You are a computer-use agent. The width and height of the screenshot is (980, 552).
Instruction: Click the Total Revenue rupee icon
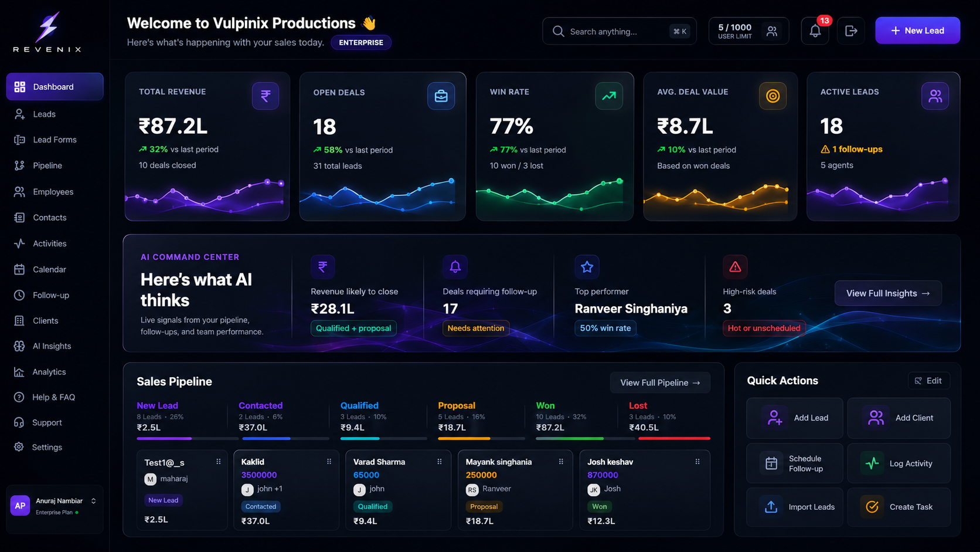pyautogui.click(x=266, y=96)
